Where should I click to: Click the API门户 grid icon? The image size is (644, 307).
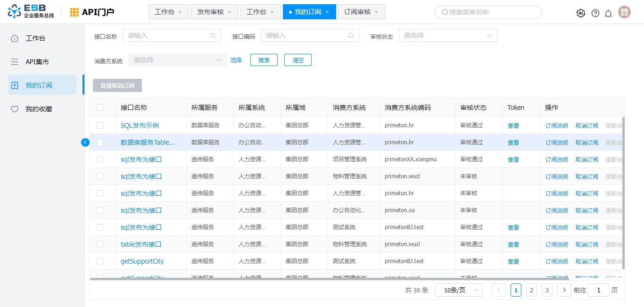(x=74, y=12)
